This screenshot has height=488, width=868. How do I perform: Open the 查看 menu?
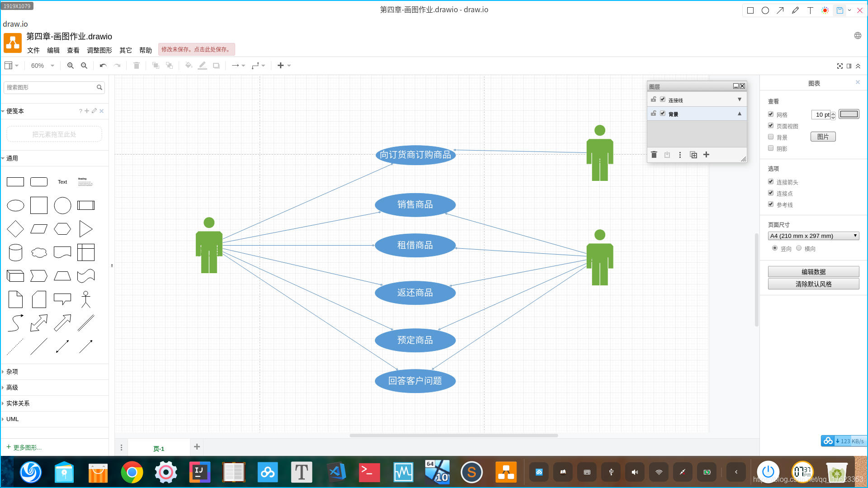click(x=73, y=50)
